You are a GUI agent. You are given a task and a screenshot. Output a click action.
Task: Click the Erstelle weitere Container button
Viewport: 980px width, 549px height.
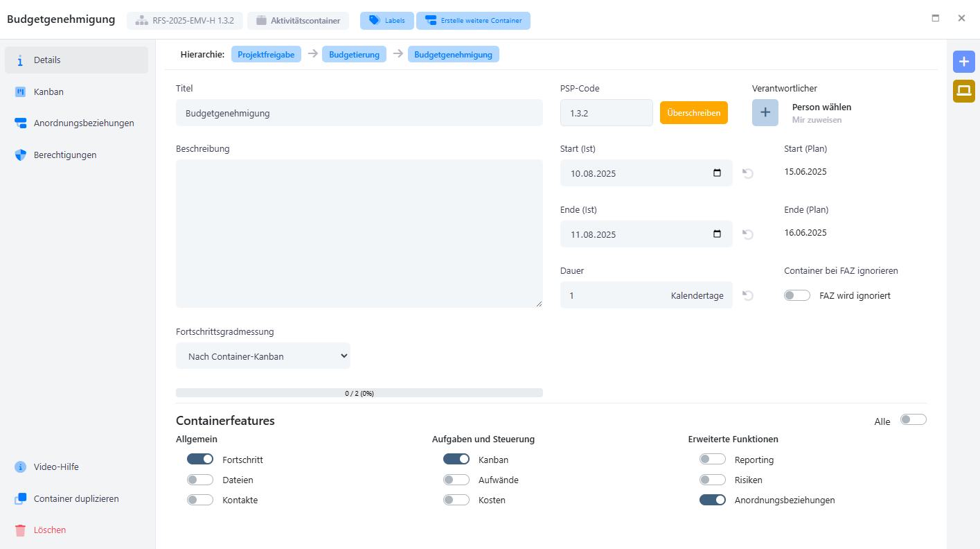[x=473, y=21]
